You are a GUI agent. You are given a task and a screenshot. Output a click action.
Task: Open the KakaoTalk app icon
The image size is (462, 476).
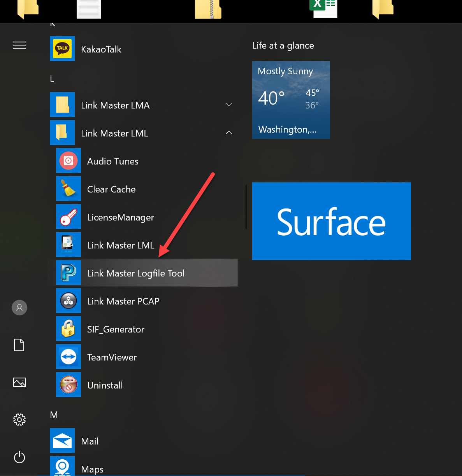pyautogui.click(x=62, y=49)
